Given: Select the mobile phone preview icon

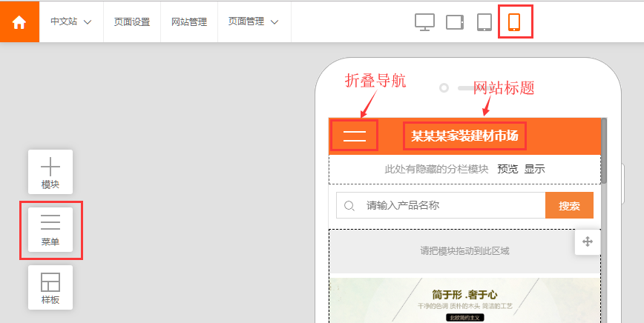Looking at the screenshot, I should point(514,22).
